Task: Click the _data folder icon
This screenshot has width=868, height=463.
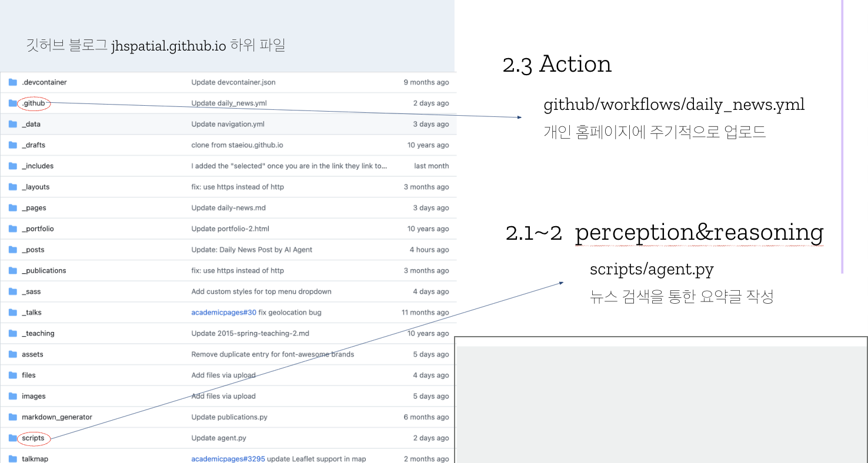Action: 12,124
